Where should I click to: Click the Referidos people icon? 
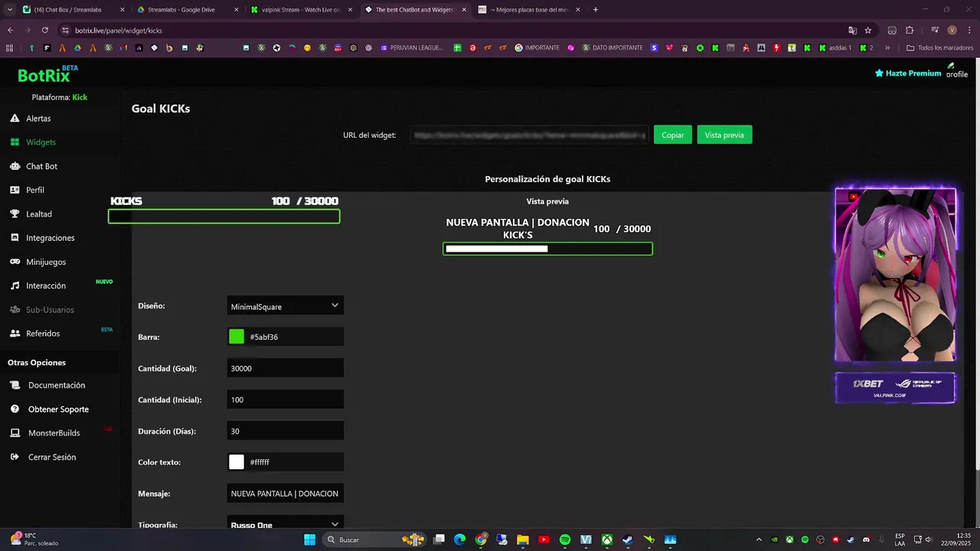coord(15,334)
